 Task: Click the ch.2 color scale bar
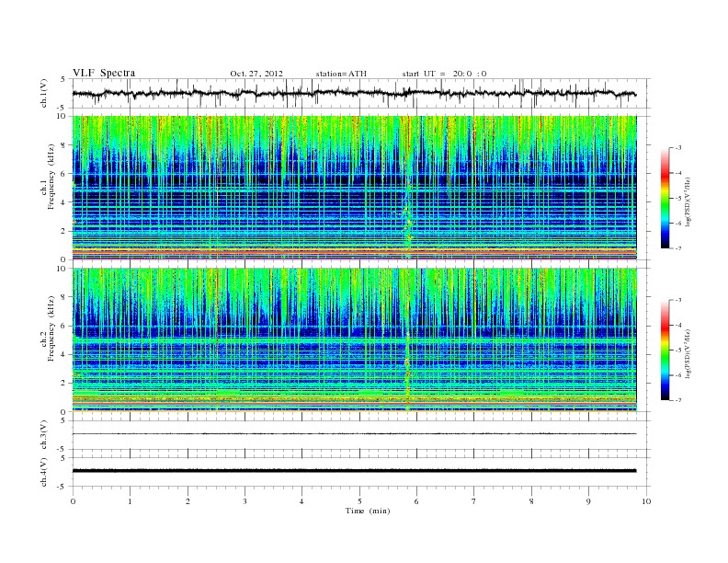pos(665,350)
